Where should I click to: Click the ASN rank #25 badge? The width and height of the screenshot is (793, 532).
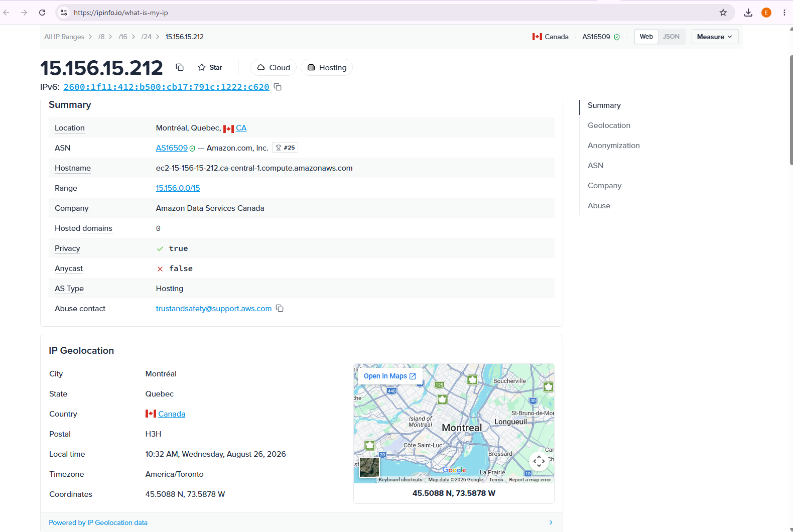pyautogui.click(x=285, y=148)
